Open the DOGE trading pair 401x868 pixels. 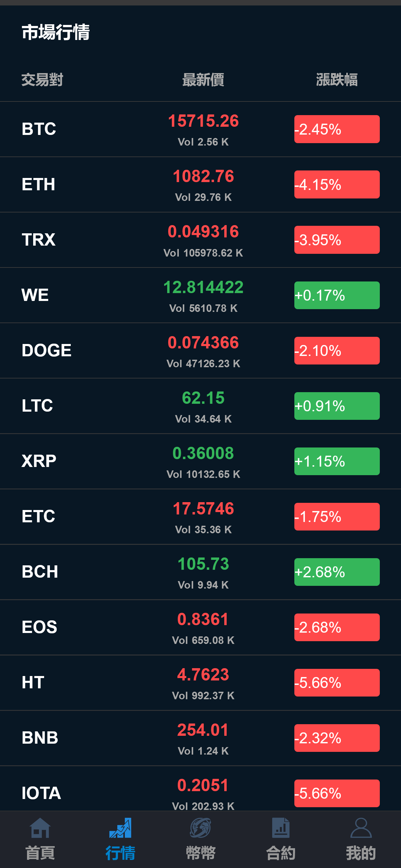click(x=46, y=350)
